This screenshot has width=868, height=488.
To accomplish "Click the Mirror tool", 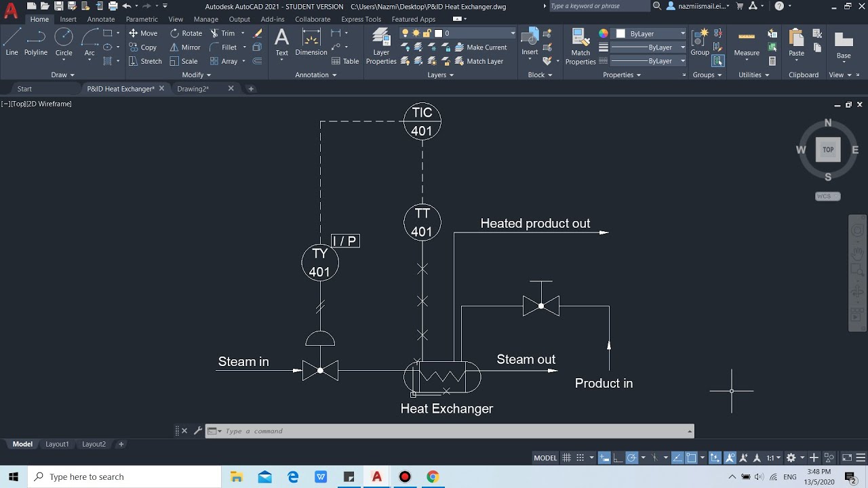I will click(x=185, y=47).
